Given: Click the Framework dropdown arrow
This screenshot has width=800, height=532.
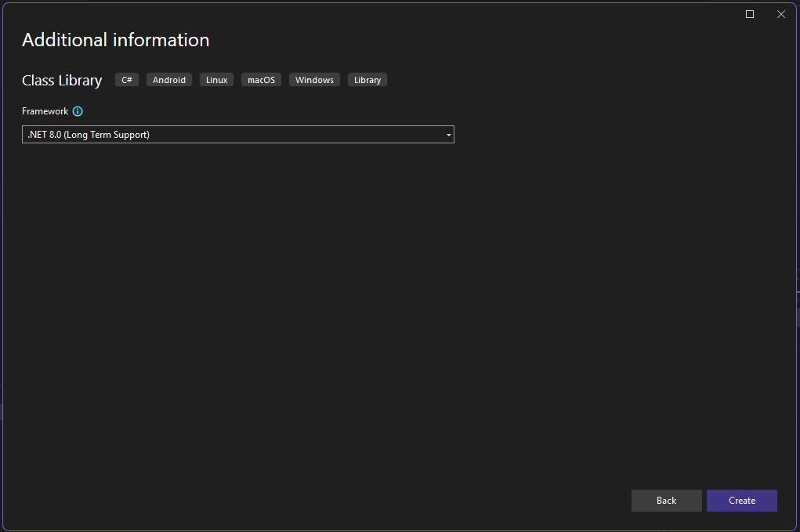Looking at the screenshot, I should (x=448, y=135).
